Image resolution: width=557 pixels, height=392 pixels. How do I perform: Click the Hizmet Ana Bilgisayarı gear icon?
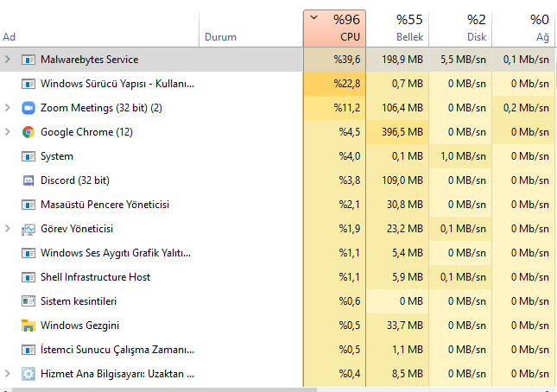point(28,374)
